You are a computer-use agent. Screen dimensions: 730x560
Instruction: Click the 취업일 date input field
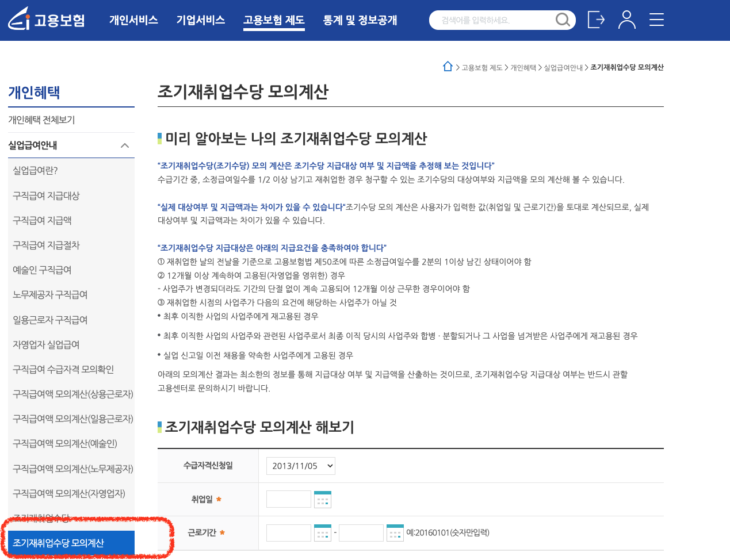[288, 499]
